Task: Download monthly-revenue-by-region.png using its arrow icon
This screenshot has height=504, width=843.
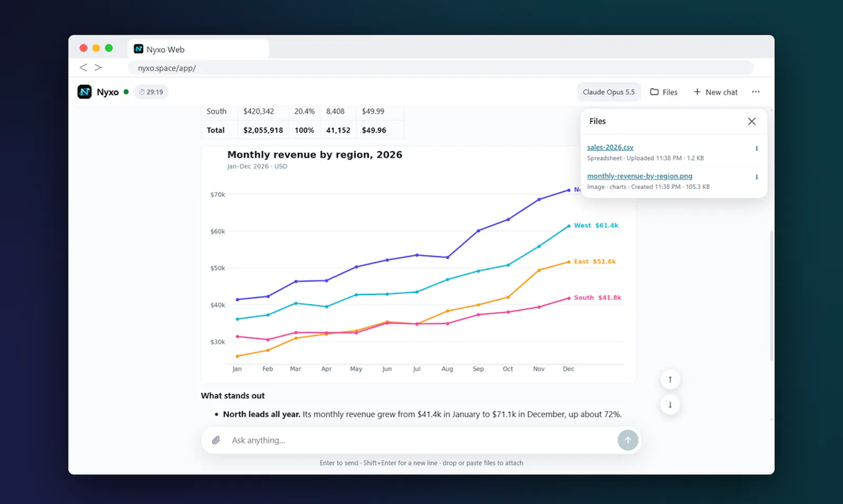Action: [x=757, y=177]
